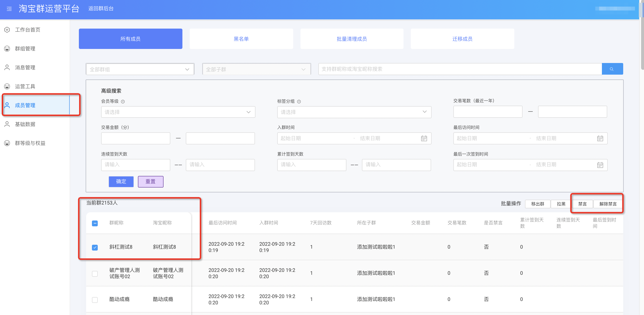Image resolution: width=644 pixels, height=315 pixels.
Task: Click the 是否禁言 column header
Action: [x=493, y=223]
